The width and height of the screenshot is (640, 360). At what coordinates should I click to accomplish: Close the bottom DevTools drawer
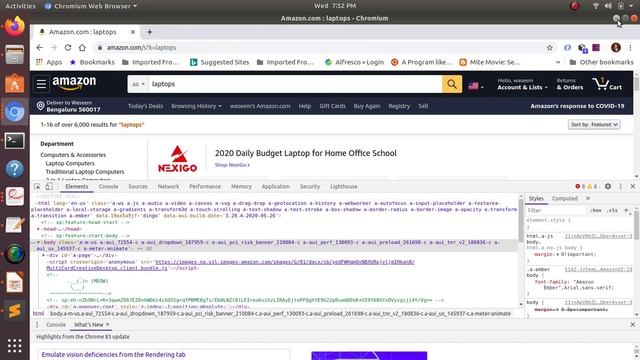[633, 324]
